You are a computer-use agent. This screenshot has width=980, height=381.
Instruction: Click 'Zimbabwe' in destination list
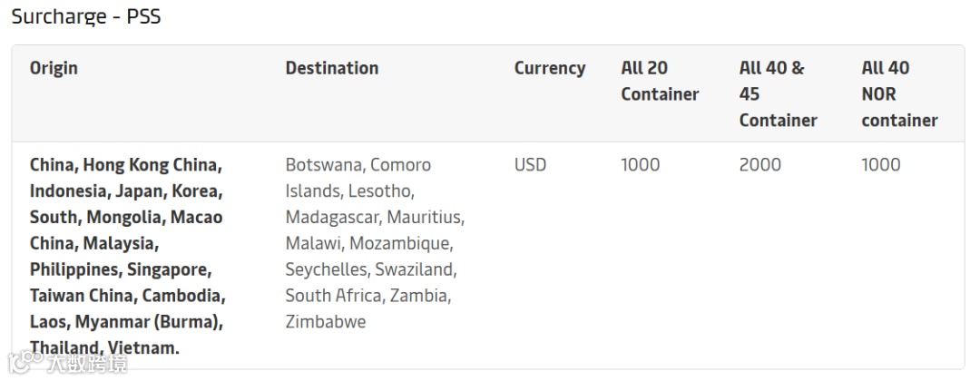click(325, 322)
